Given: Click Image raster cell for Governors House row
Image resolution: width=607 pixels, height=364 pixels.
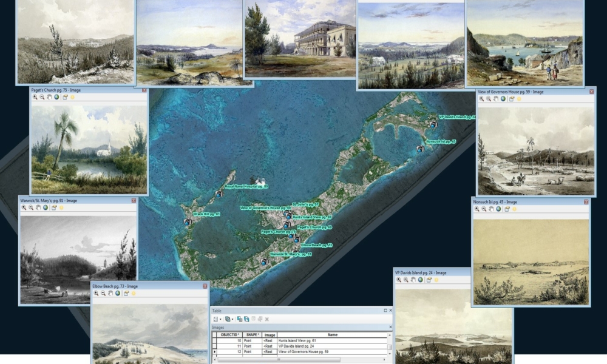Looking at the screenshot, I should point(270,352).
